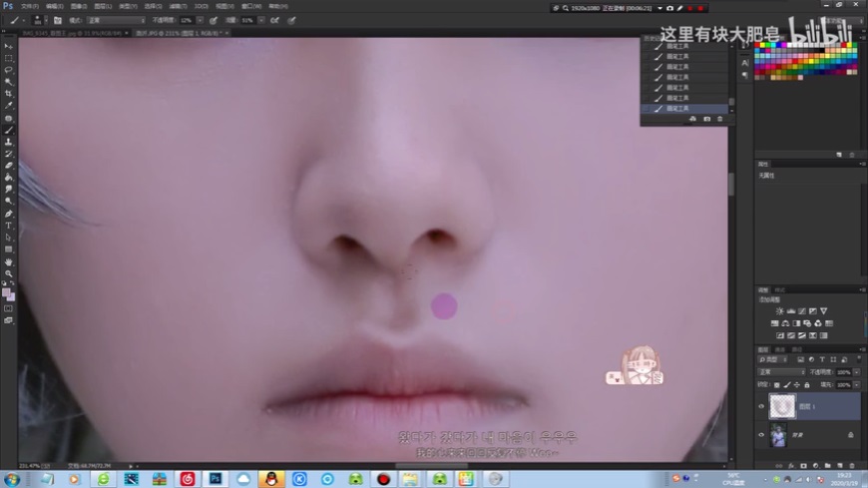Open the 图像(I) menu
The image size is (868, 488).
click(79, 6)
